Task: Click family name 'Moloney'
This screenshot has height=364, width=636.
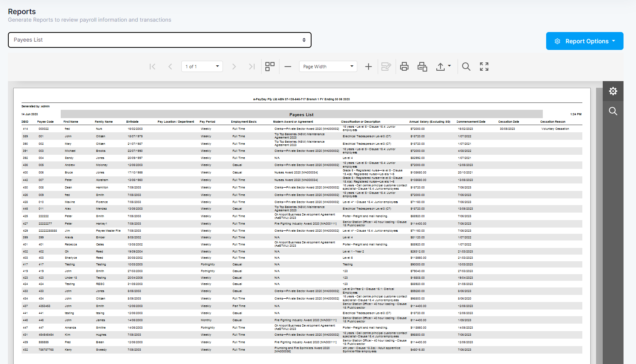Action: click(x=102, y=165)
